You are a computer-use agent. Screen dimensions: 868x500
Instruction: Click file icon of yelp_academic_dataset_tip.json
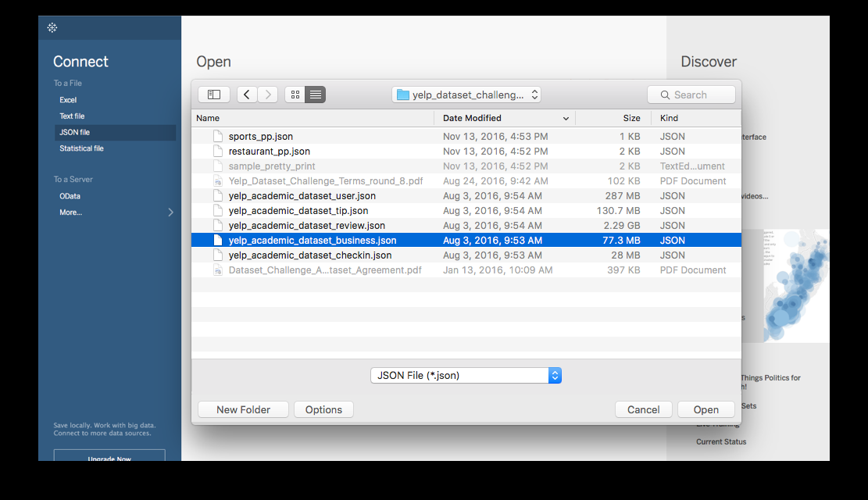tap(218, 210)
